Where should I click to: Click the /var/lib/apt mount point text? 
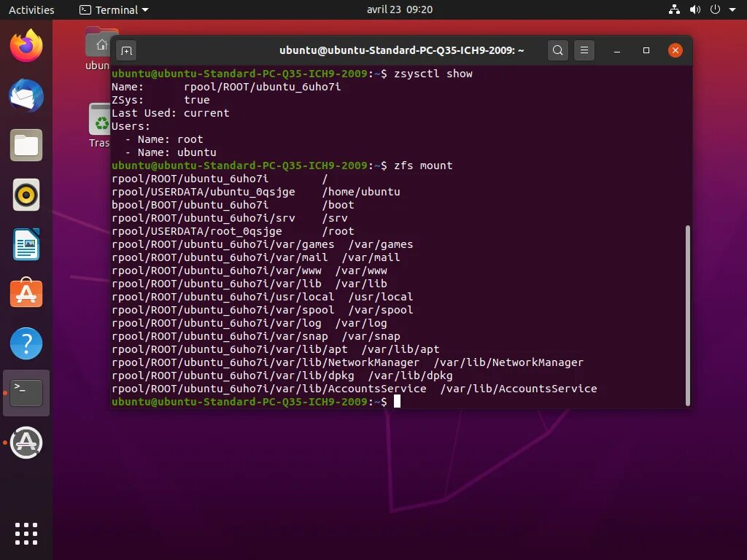click(400, 349)
